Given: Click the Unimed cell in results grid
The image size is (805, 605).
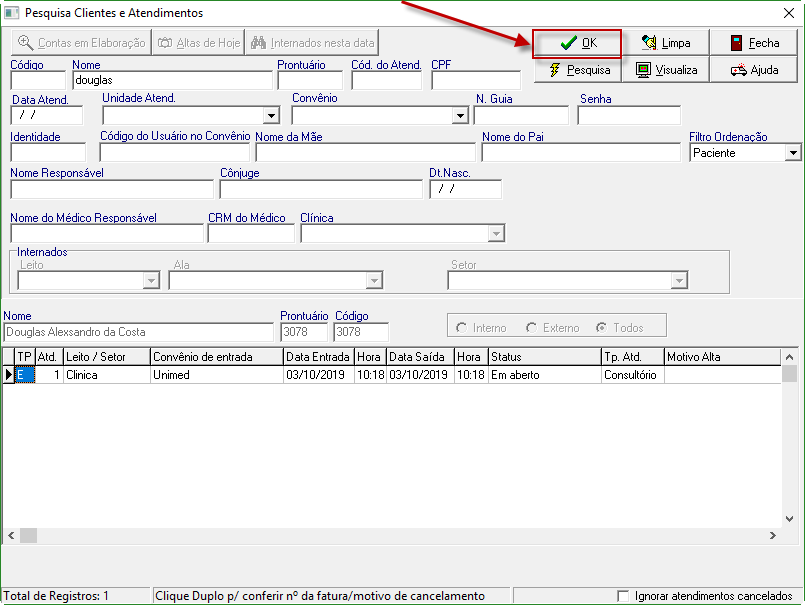Looking at the screenshot, I should click(x=217, y=374).
